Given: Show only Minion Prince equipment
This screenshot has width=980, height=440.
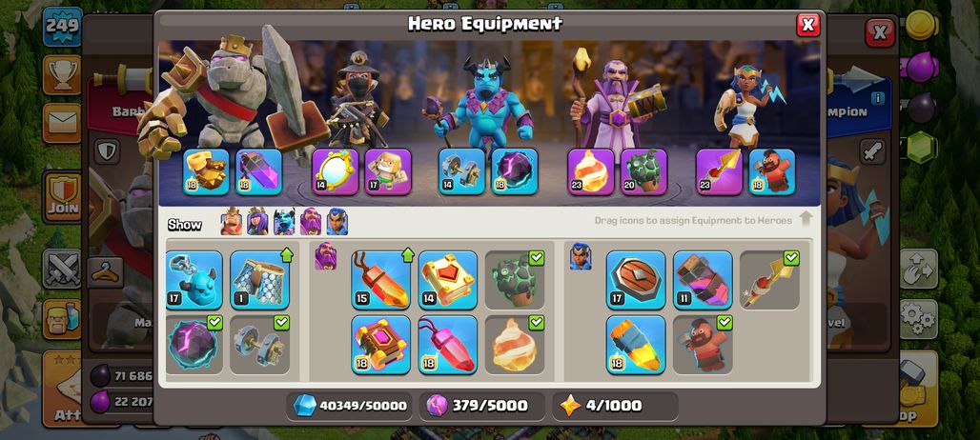Looking at the screenshot, I should pos(284,222).
